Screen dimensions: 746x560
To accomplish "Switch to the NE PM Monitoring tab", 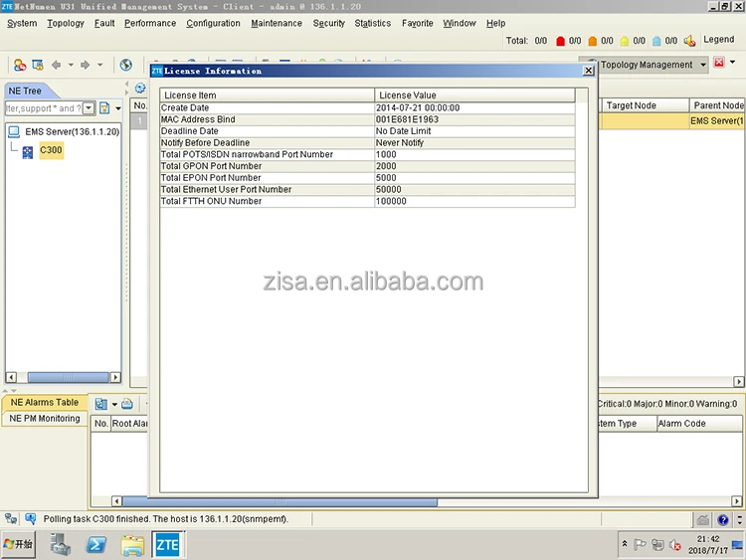I will 46,419.
